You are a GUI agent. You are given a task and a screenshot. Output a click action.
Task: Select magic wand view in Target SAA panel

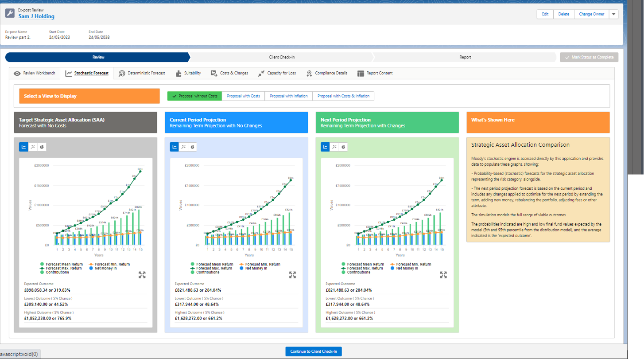pyautogui.click(x=33, y=147)
